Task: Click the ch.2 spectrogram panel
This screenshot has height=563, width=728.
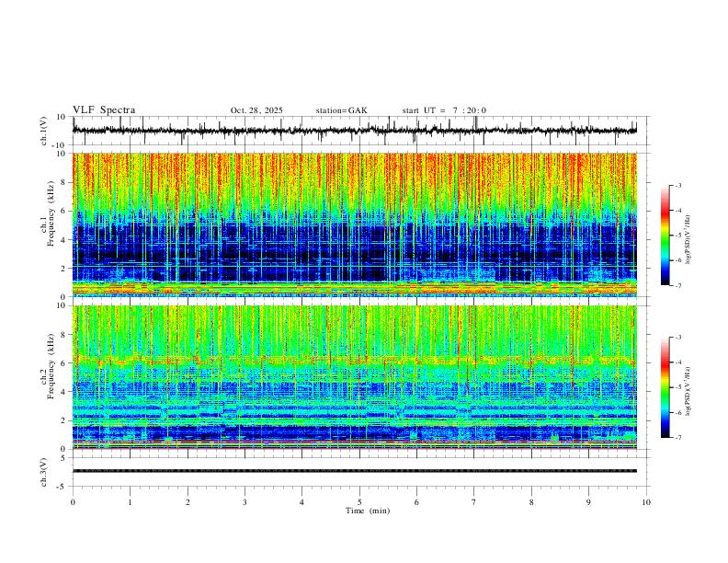Action: [354, 377]
